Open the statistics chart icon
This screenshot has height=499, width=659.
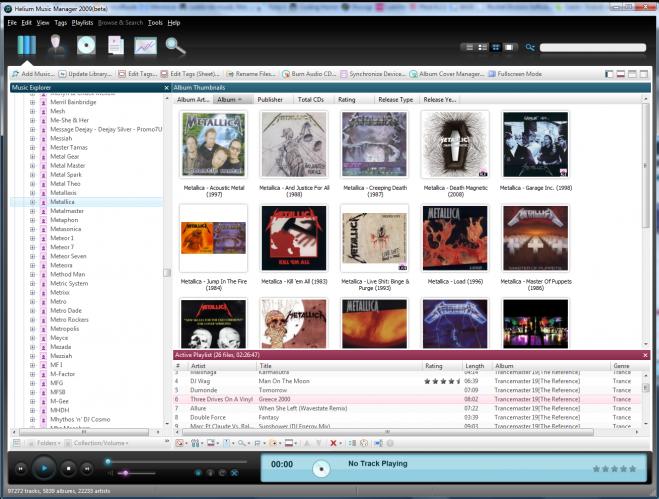(145, 46)
